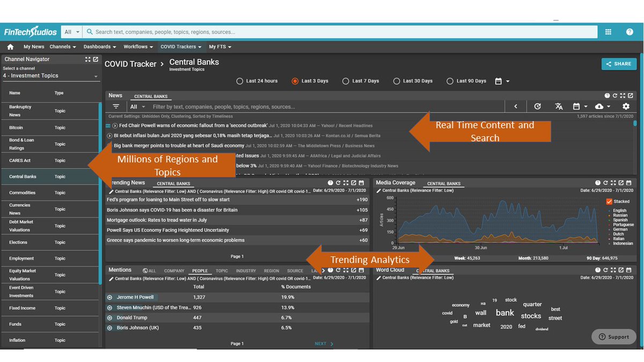Edit the Media Coverage query pencil icon
This screenshot has height=362, width=644.
coord(379,190)
